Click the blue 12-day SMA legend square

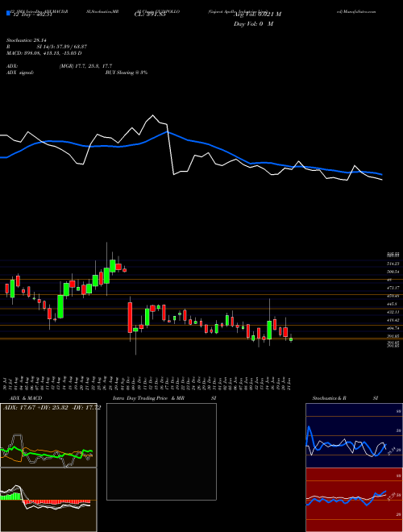(8, 14)
